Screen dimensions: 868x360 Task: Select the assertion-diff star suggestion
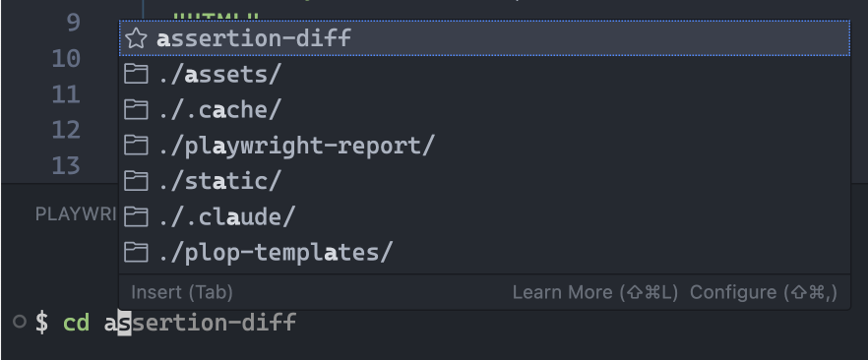tap(484, 38)
